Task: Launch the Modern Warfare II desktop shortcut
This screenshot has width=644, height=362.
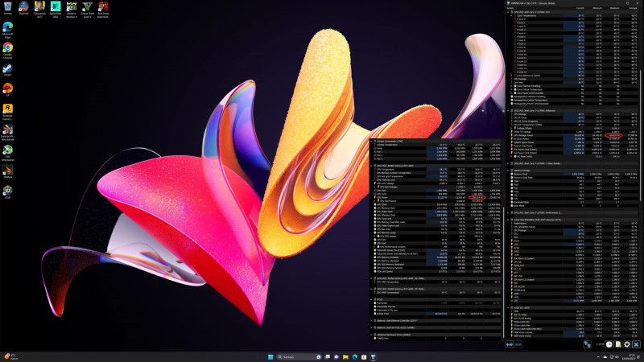Action: [72, 9]
